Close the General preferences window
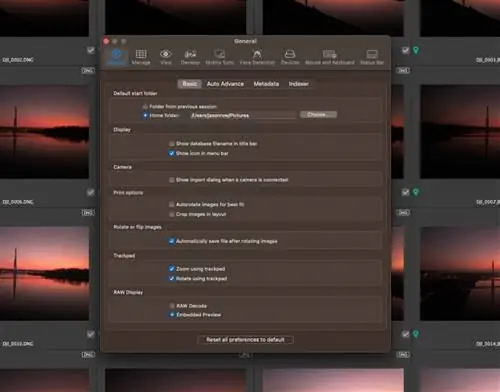500x392 pixels. (x=106, y=41)
